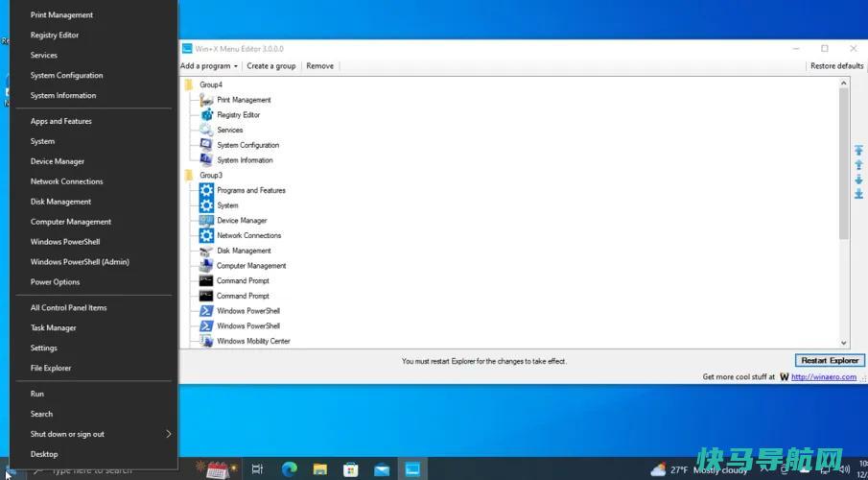Click the Services gear icon in Group4
Viewport: 868px width, 480px height.
[206, 130]
